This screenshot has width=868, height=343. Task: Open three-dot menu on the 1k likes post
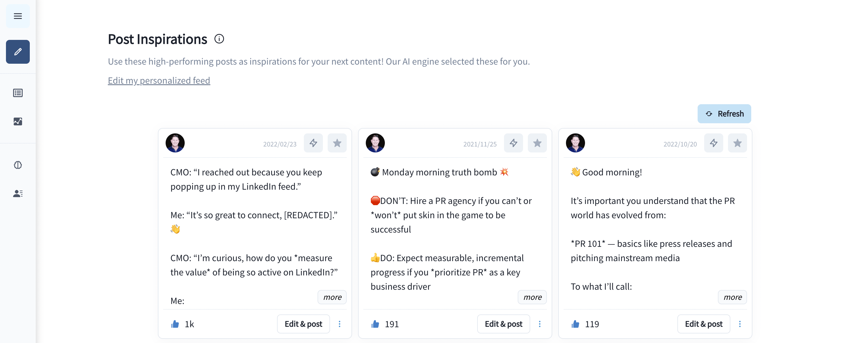pos(339,324)
